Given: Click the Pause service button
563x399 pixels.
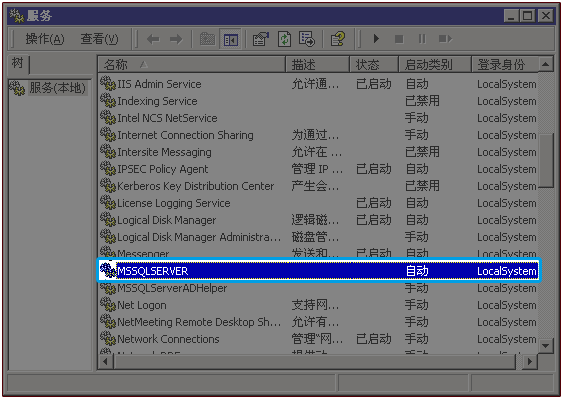Looking at the screenshot, I should click(x=422, y=39).
